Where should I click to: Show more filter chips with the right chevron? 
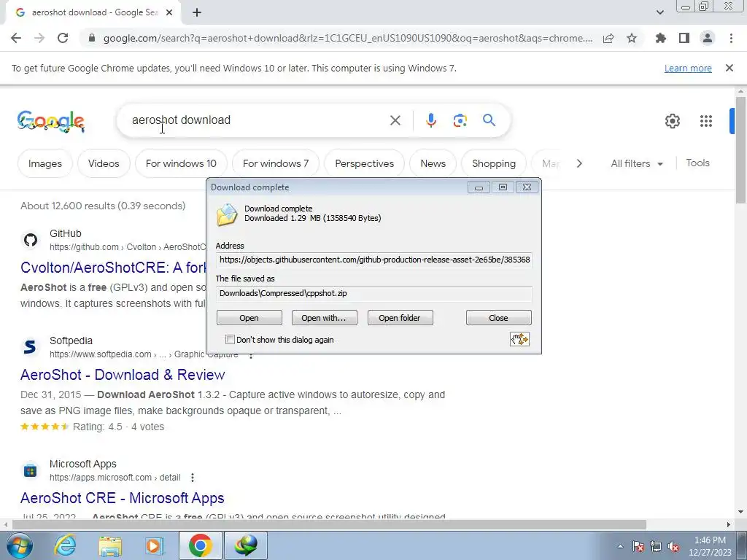click(x=579, y=163)
